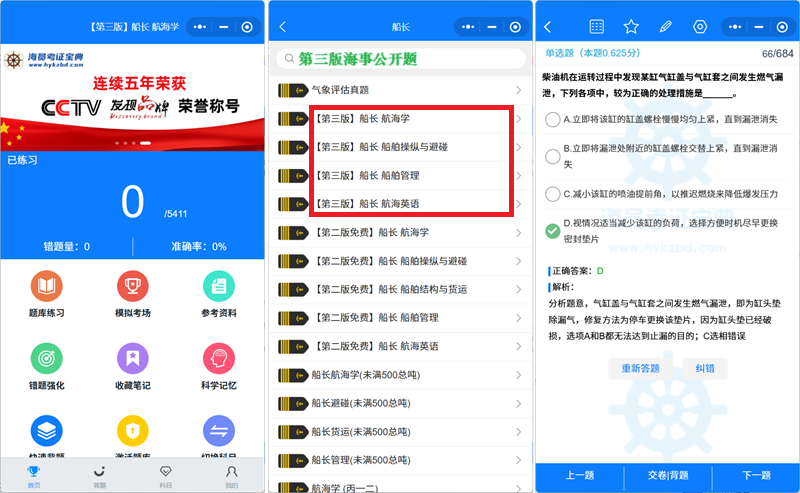Open chevron for 【第三版】船长 船舶管理

point(518,176)
